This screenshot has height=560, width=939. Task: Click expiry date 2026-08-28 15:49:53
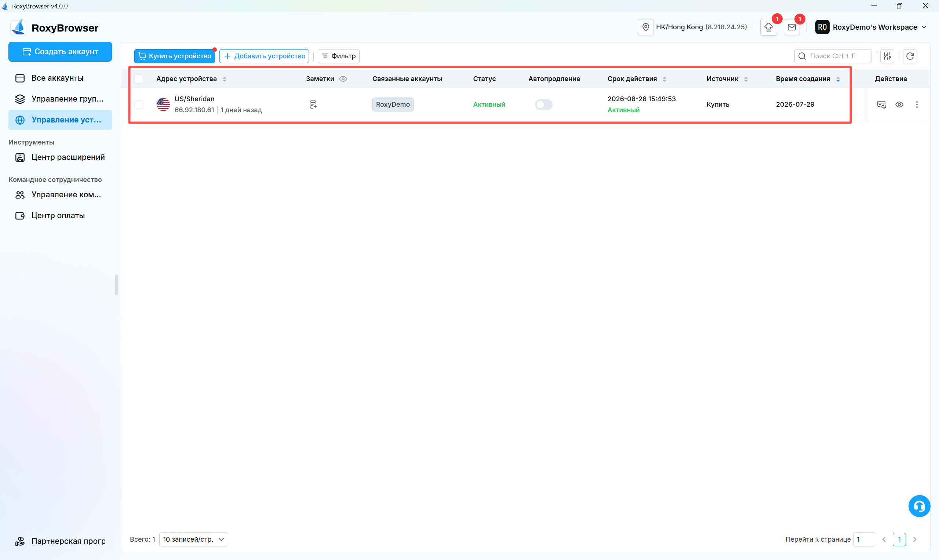641,99
